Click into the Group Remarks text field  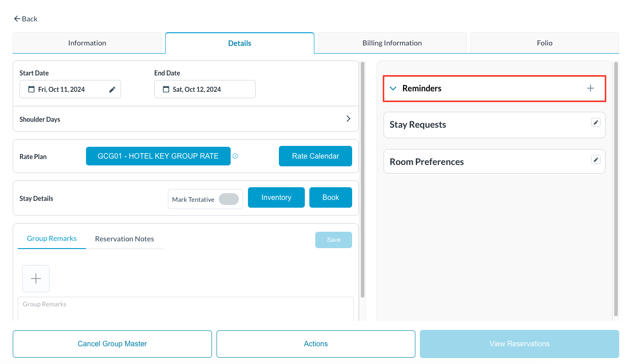point(186,309)
